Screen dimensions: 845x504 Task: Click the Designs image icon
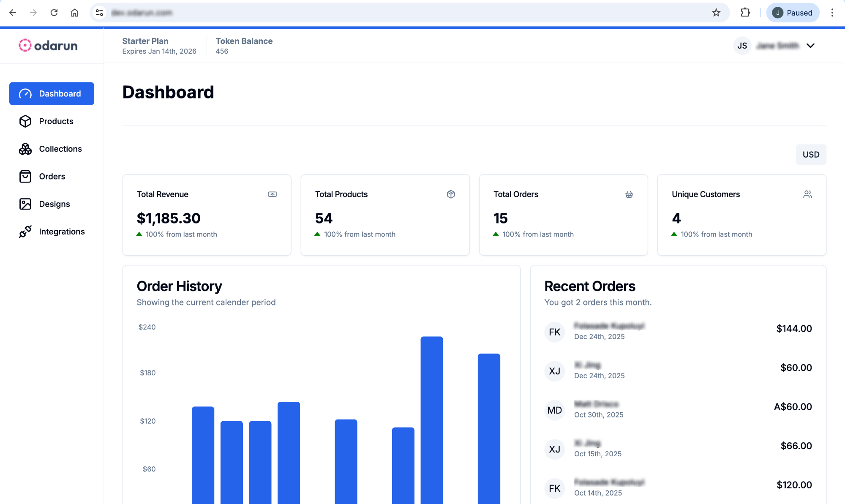tap(25, 204)
